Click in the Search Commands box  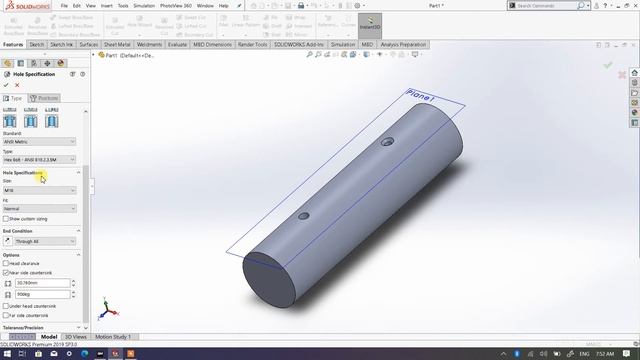tap(546, 6)
